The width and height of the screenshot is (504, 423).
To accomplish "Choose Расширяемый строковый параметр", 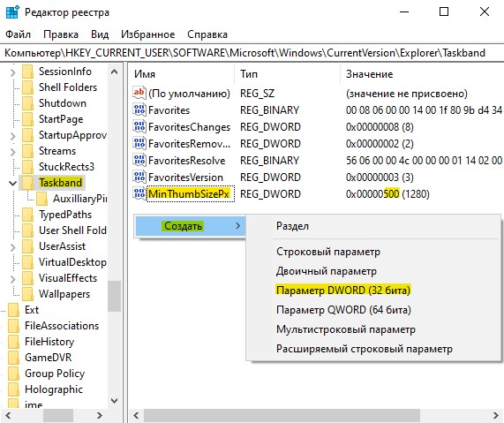I will pyautogui.click(x=365, y=349).
